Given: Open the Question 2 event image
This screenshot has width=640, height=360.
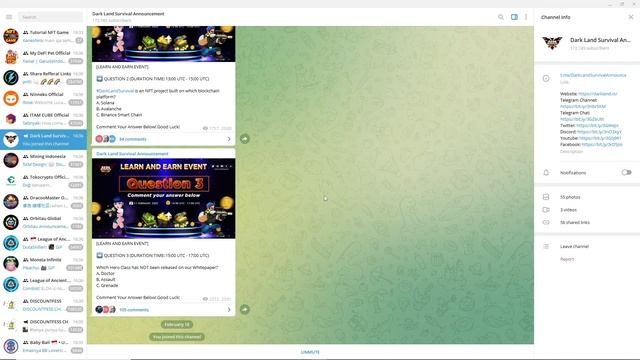Looking at the screenshot, I should click(163, 44).
